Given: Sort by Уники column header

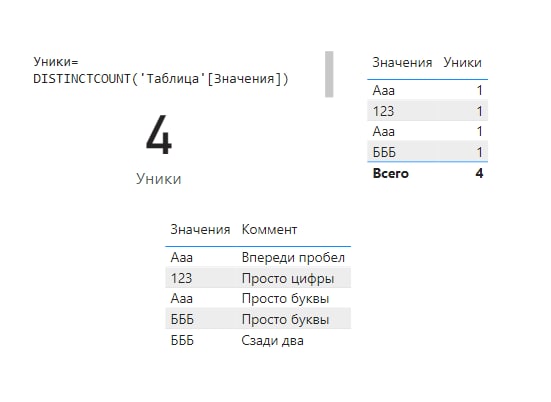Looking at the screenshot, I should click(462, 63).
